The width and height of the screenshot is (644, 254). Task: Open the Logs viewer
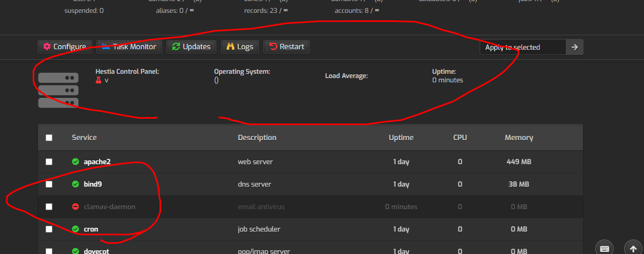tap(240, 47)
